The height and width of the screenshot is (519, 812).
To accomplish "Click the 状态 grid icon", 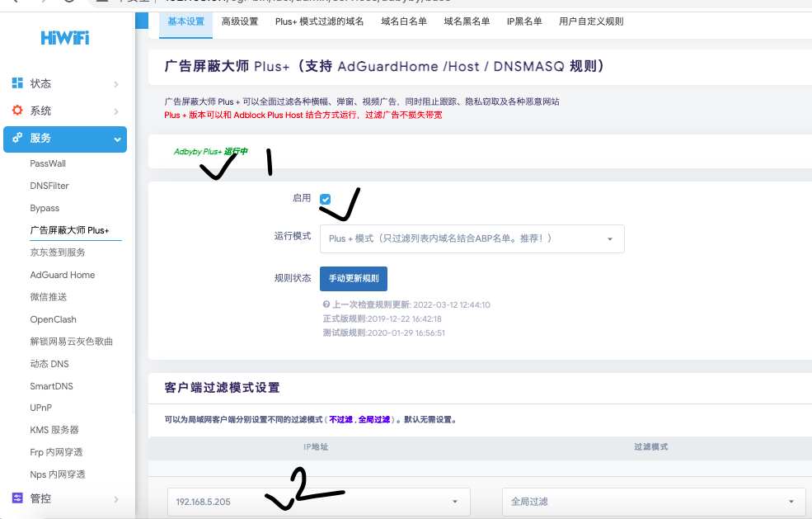I will [x=17, y=83].
